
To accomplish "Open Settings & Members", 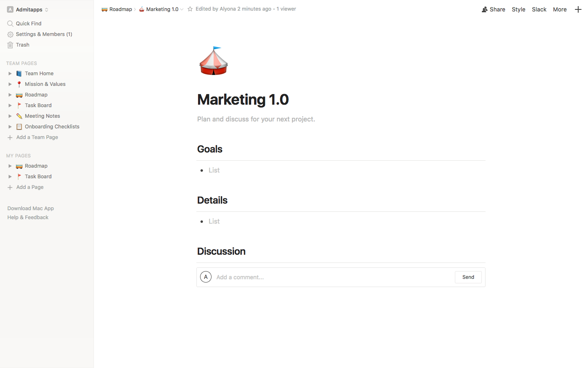I will (44, 34).
